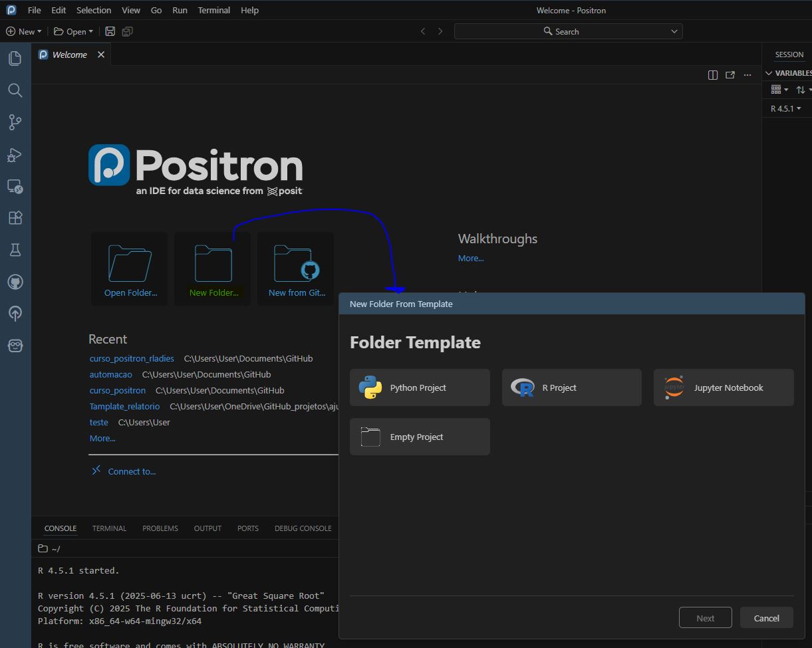Switch to the Problems panel tab
The height and width of the screenshot is (648, 812).
(x=160, y=528)
